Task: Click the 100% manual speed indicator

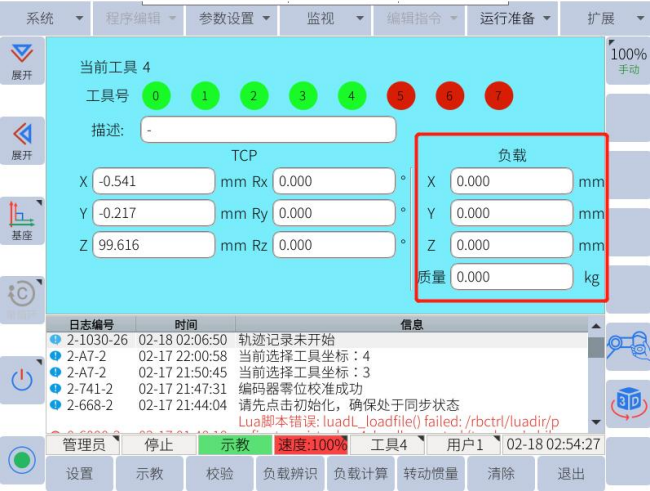Action: pyautogui.click(x=628, y=60)
